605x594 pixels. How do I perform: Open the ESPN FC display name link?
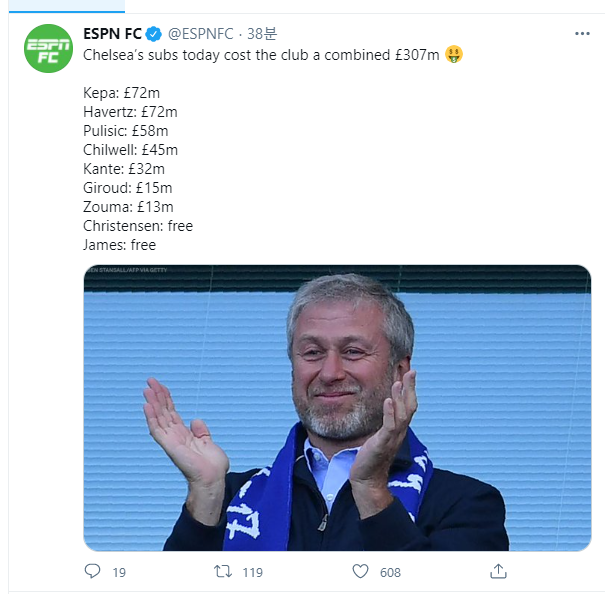(x=112, y=34)
